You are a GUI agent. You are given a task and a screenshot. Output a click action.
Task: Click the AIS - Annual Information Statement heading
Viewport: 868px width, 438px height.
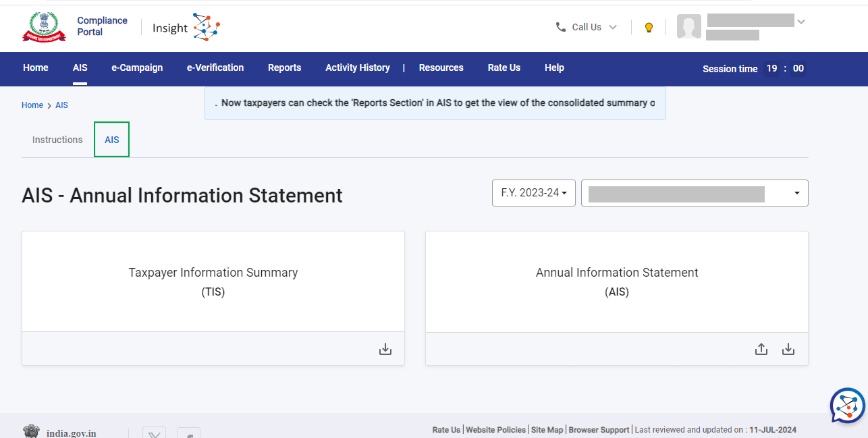pos(182,196)
